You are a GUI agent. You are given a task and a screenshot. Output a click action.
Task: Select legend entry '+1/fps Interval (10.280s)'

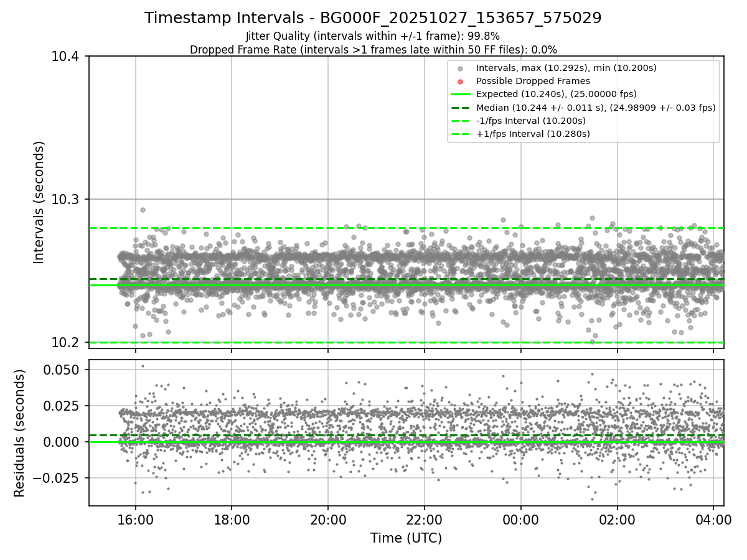click(x=533, y=134)
